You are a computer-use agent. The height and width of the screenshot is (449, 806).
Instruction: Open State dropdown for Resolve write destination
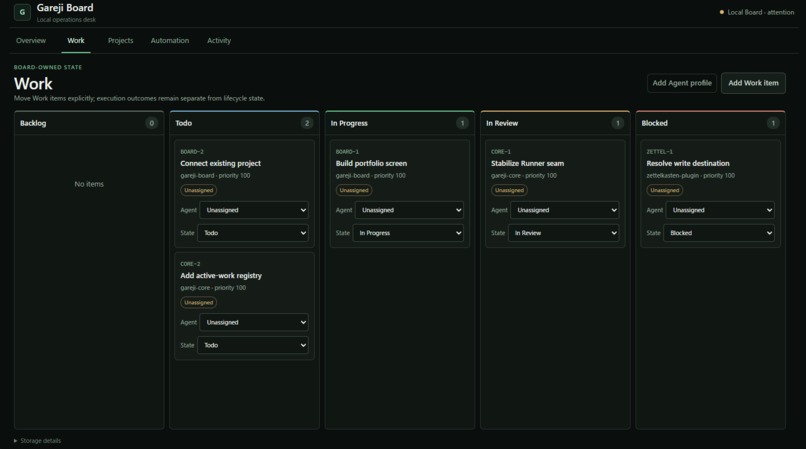(x=719, y=233)
